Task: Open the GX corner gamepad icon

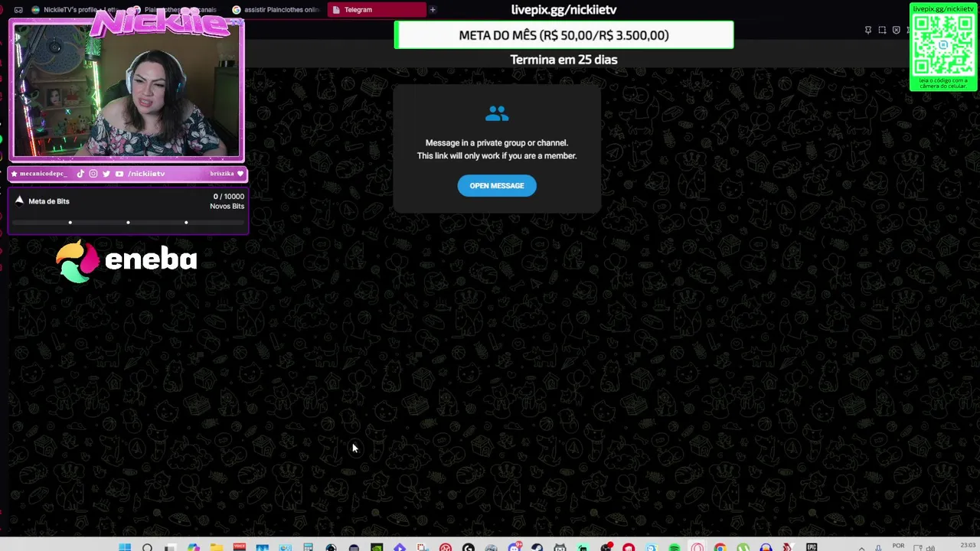Action: [18, 9]
